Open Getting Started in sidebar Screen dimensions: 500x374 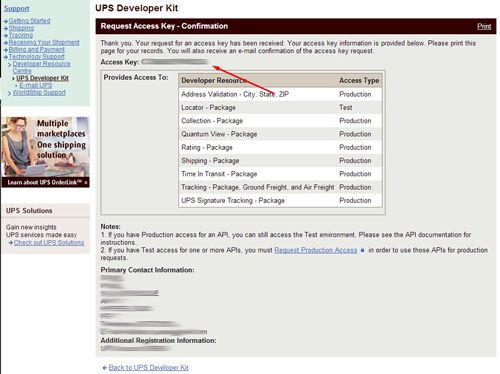click(x=29, y=21)
